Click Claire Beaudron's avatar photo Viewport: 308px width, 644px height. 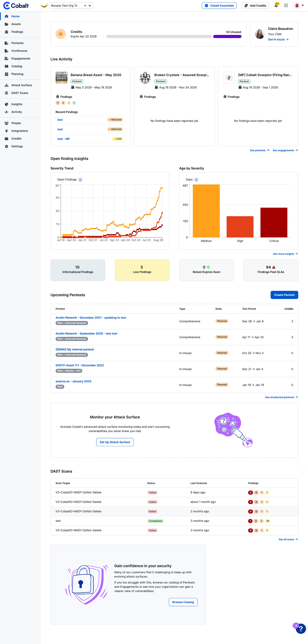point(259,34)
